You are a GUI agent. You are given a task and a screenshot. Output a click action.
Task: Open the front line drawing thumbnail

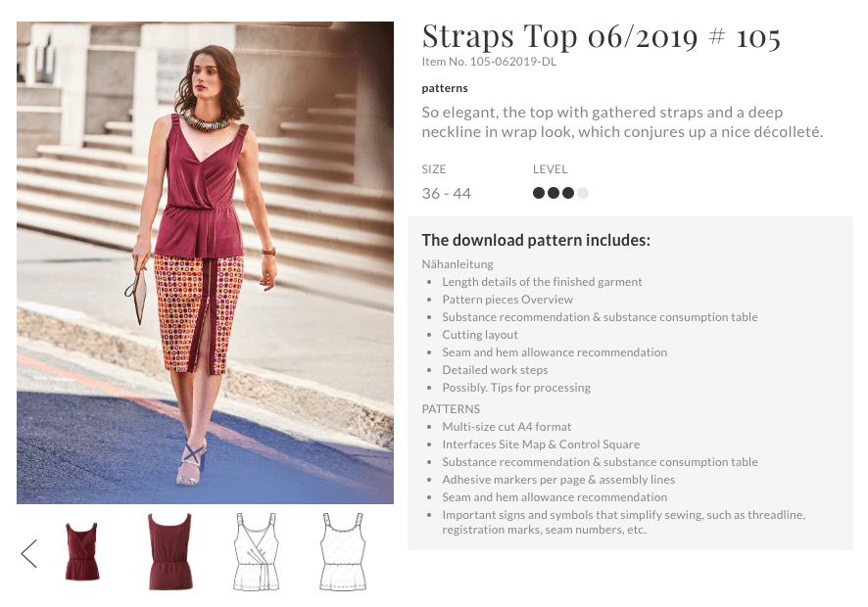[x=257, y=551]
